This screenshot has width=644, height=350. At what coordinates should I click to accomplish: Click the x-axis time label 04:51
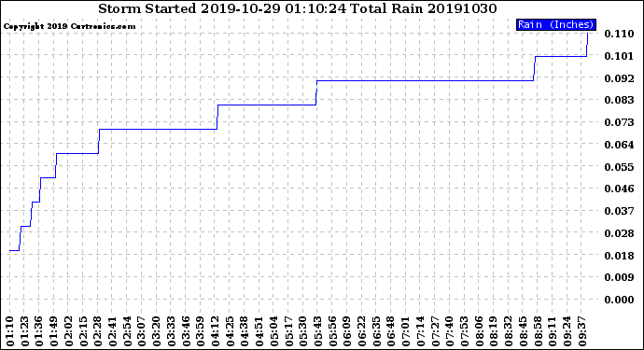tap(259, 331)
